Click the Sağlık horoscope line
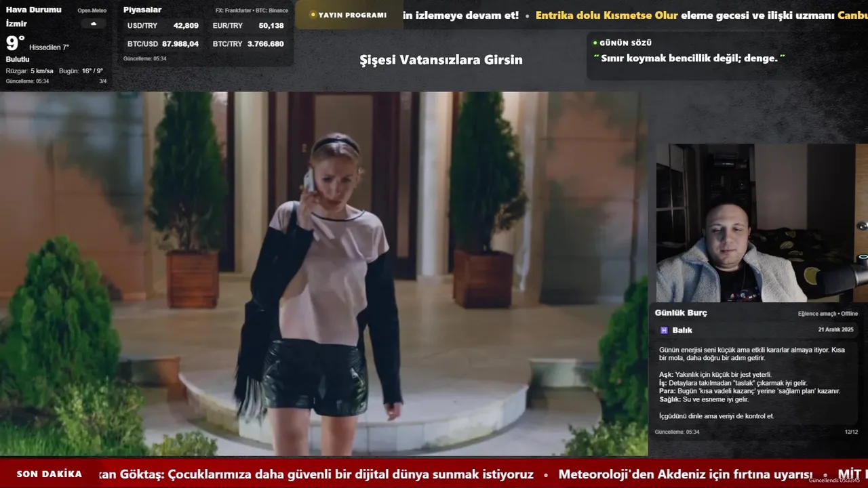Screen dimensions: 868x488 click(x=704, y=400)
